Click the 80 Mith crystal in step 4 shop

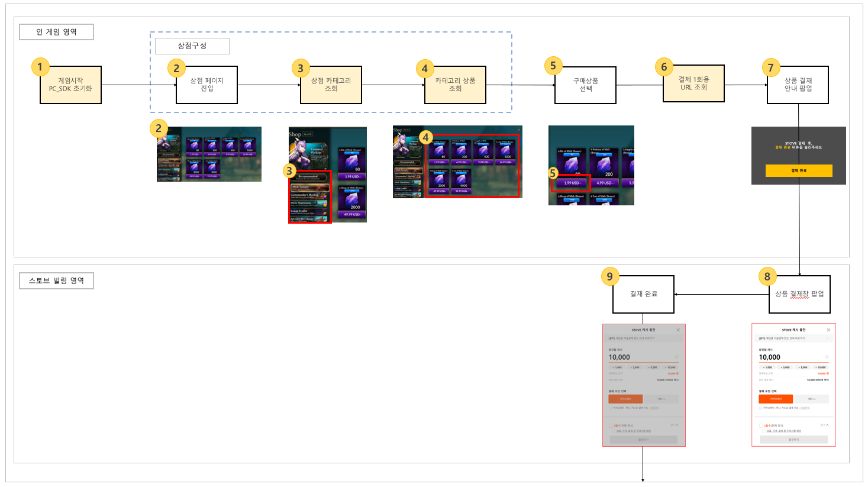click(439, 151)
